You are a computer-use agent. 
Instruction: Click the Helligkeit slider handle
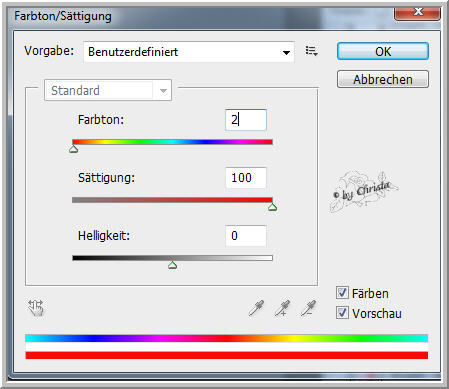[172, 265]
